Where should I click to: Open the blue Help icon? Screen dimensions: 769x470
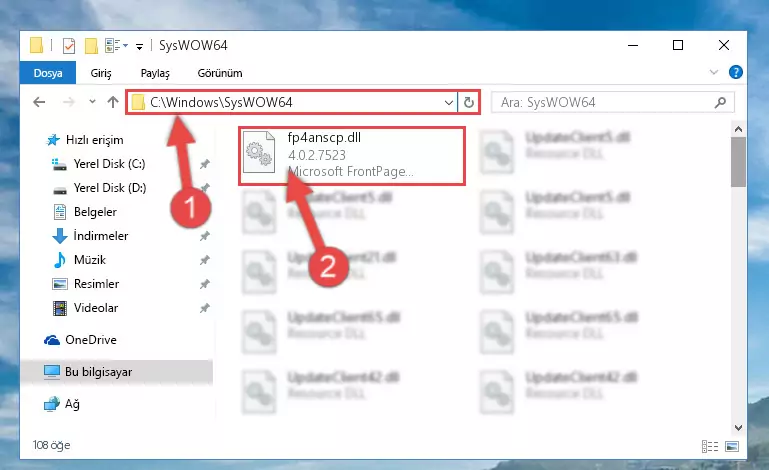[735, 72]
